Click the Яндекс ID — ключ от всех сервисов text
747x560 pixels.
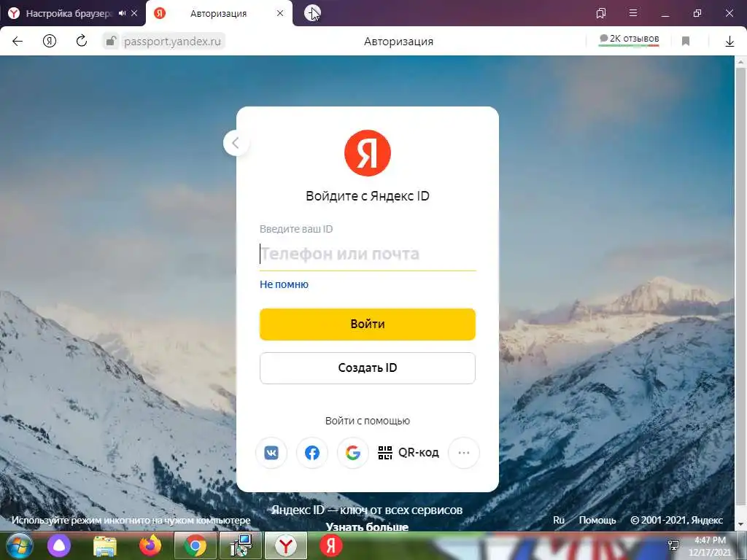[367, 510]
